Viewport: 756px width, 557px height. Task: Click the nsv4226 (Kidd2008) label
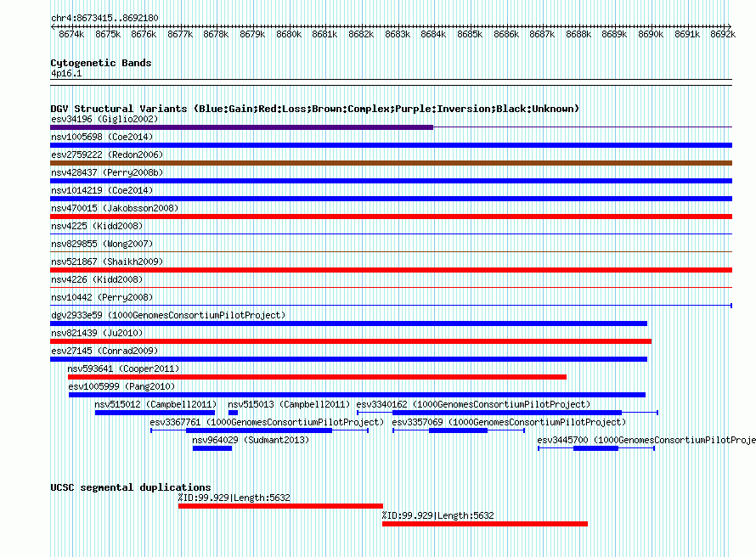[x=97, y=279]
